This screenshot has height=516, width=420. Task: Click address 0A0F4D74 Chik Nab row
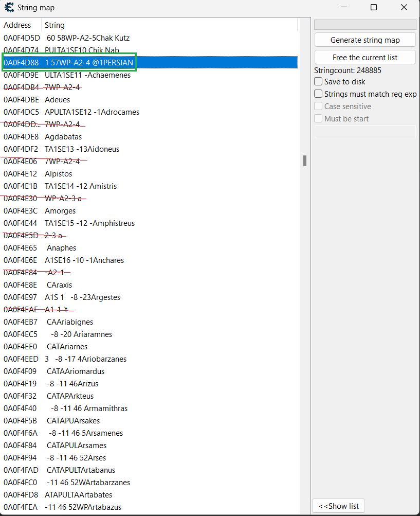[149, 50]
